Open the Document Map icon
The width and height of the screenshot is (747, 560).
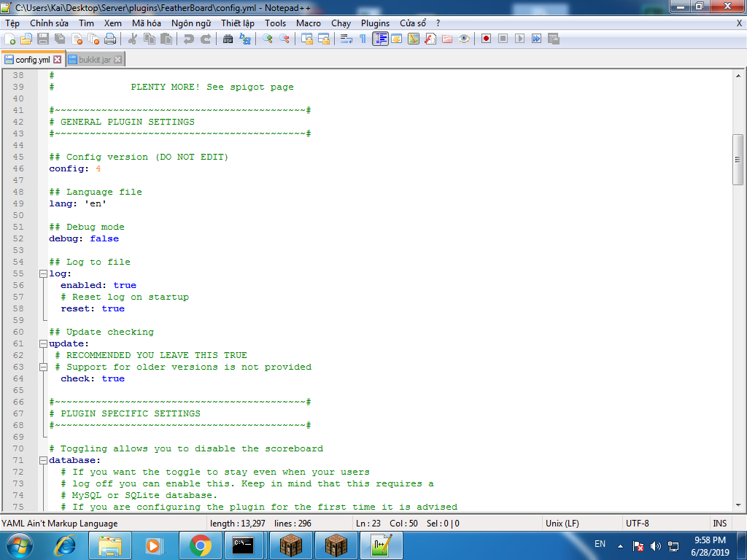pyautogui.click(x=414, y=39)
